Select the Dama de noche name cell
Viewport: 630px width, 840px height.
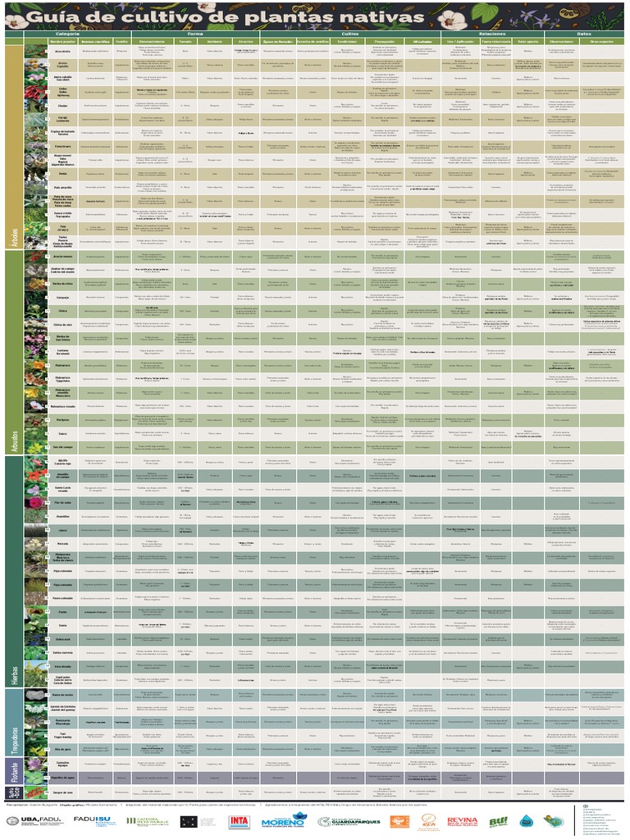pyautogui.click(x=62, y=695)
